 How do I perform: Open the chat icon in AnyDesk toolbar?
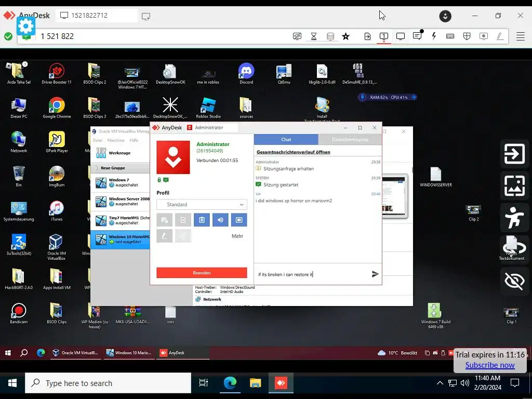417,36
